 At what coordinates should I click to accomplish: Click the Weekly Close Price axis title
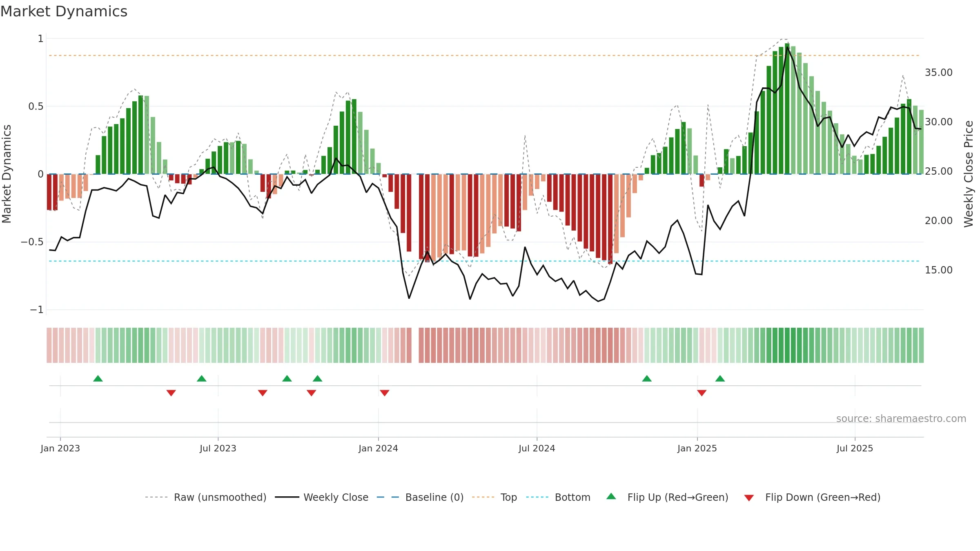tap(969, 174)
